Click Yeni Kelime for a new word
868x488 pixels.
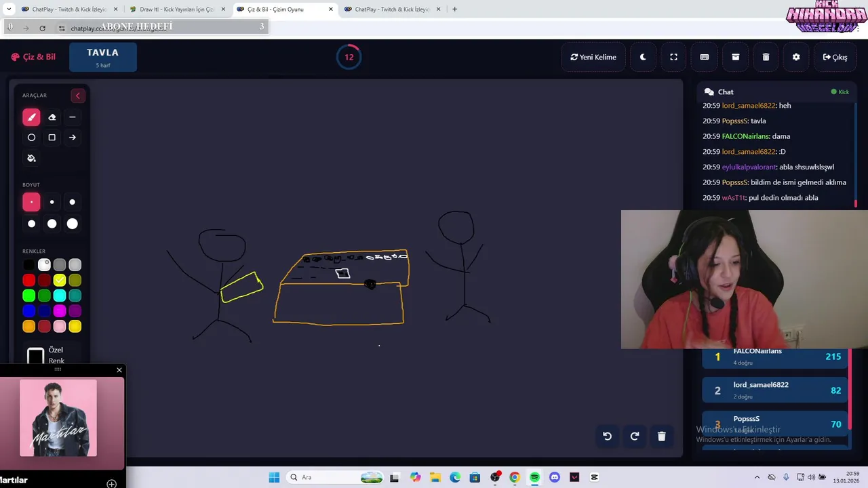[x=593, y=57]
